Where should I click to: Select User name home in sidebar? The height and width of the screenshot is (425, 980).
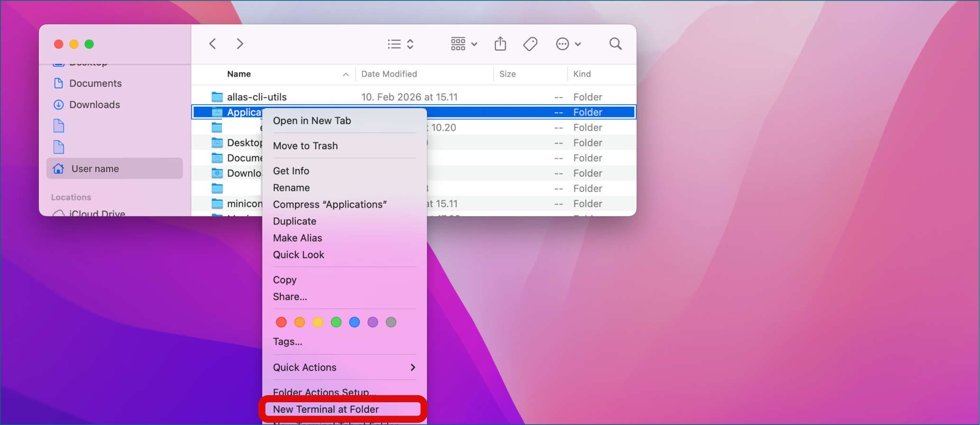(x=115, y=169)
